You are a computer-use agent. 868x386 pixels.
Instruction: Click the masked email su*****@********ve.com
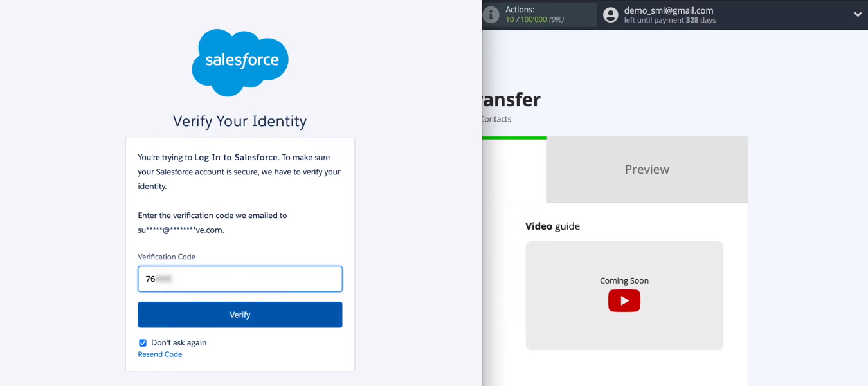click(x=181, y=230)
